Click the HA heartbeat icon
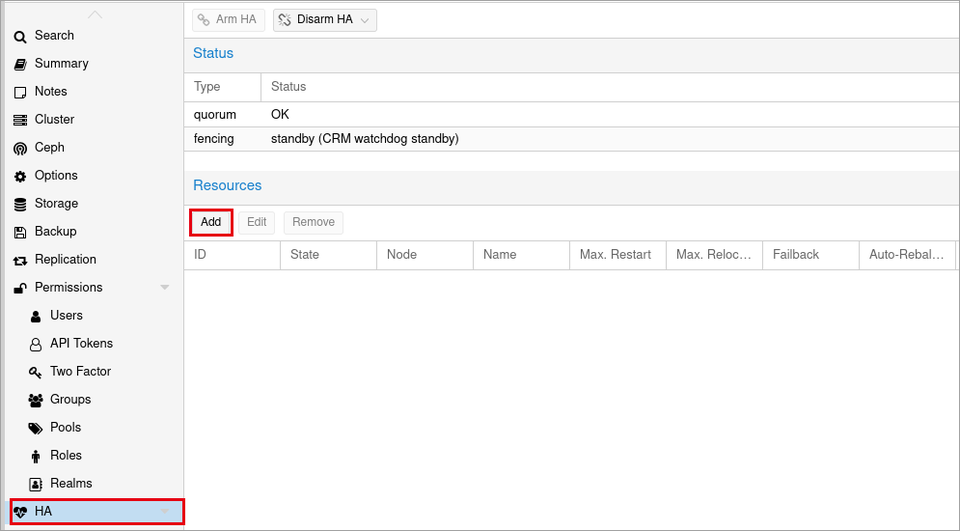This screenshot has width=960, height=531. (20, 512)
